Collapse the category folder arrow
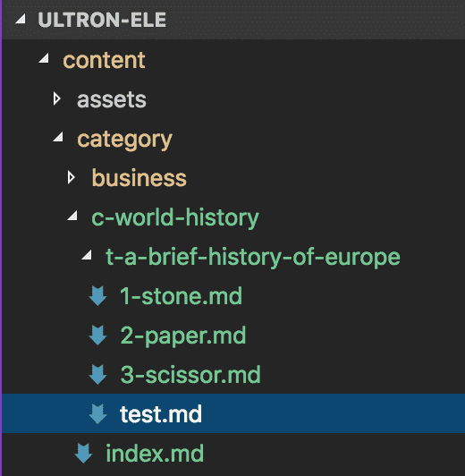Viewport: 465px width, 476px height. tap(58, 137)
